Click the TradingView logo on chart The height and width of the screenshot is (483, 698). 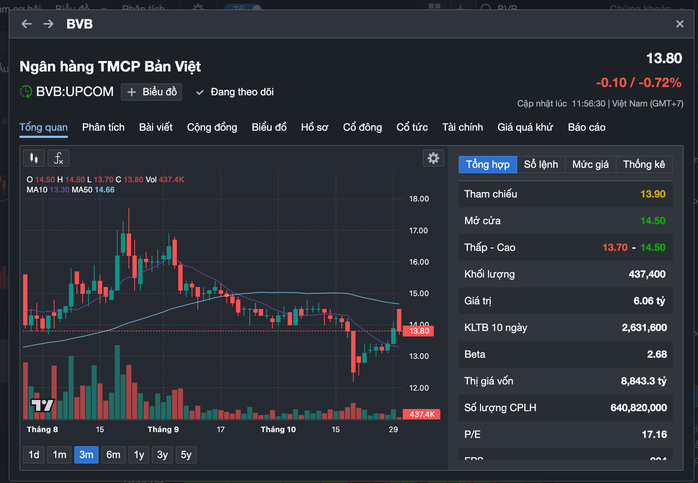pyautogui.click(x=42, y=405)
